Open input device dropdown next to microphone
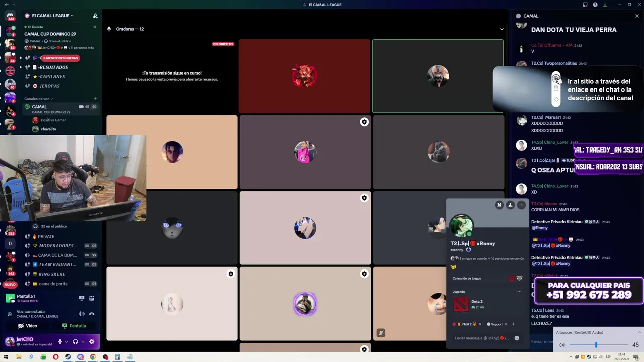Viewport: 644px width, 362px height. (66, 342)
